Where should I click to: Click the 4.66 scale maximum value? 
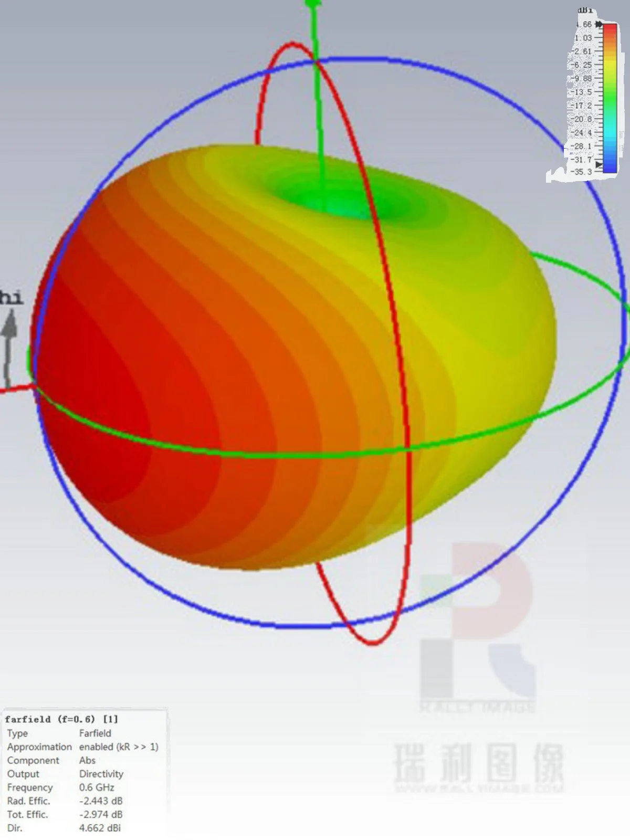point(584,24)
